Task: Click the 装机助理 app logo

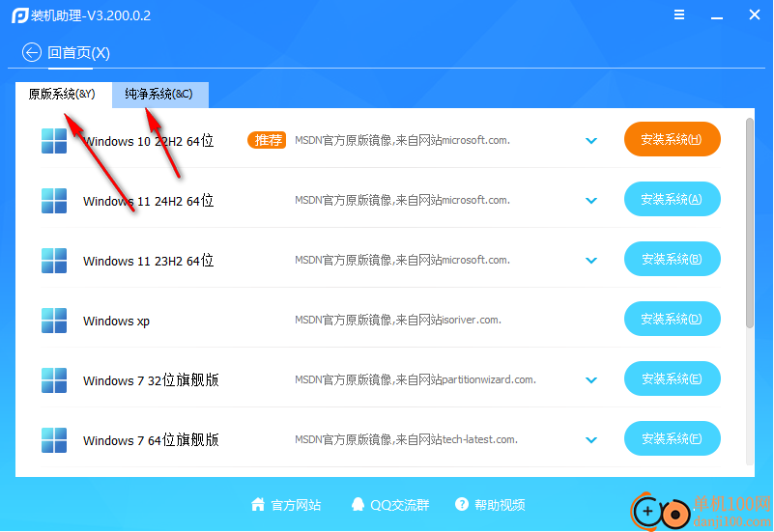Action: (x=19, y=15)
